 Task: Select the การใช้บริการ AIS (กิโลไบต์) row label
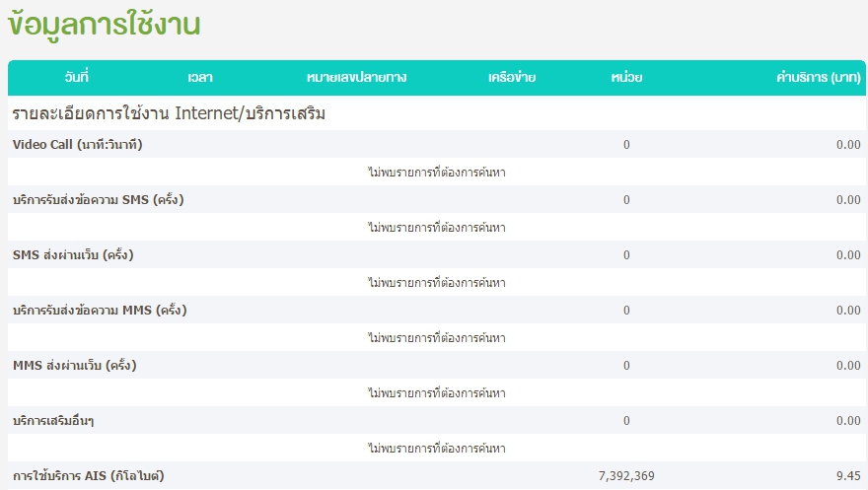click(88, 476)
